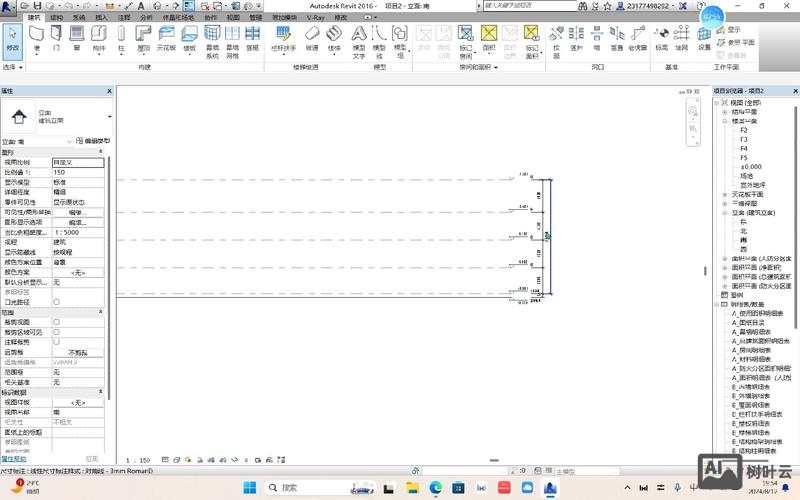Viewport: 800px width, 500px height.
Task: Select the 墙 (Wall) tool
Action: click(38, 38)
